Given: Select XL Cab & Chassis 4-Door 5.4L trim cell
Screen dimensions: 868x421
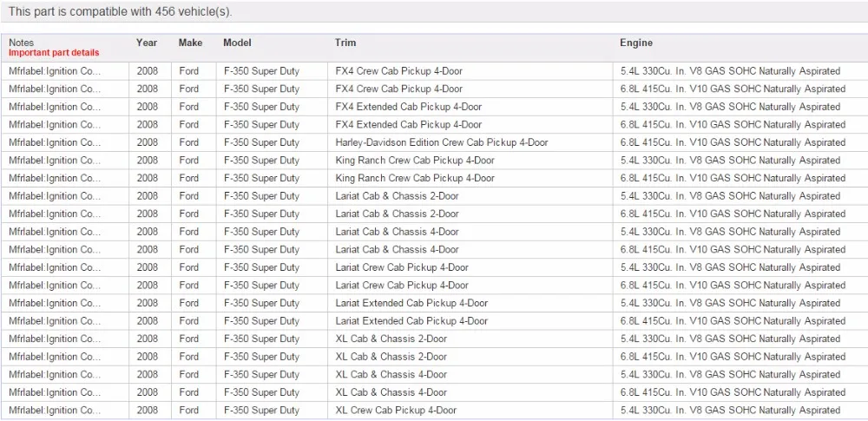Looking at the screenshot, I should point(470,374).
